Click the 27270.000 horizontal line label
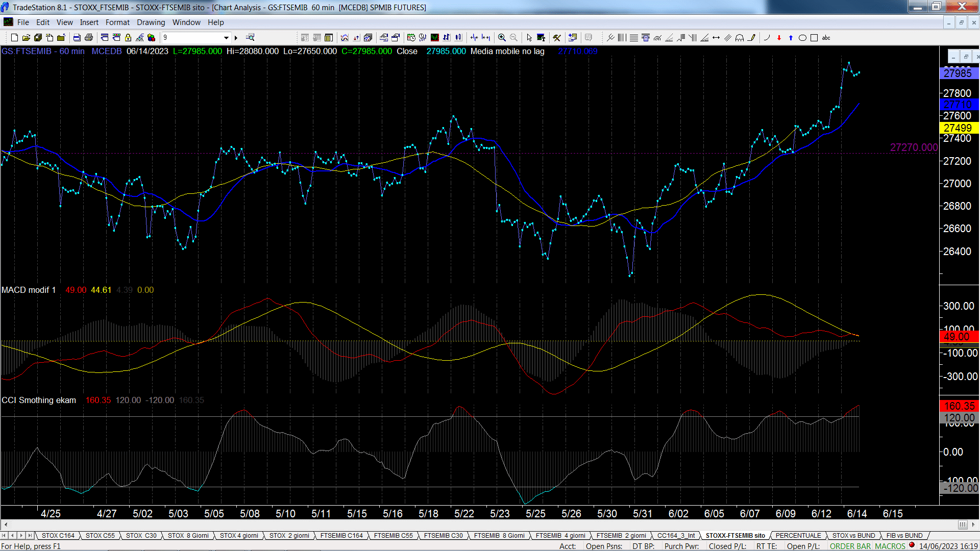Viewport: 980px width, 551px height. tap(914, 147)
